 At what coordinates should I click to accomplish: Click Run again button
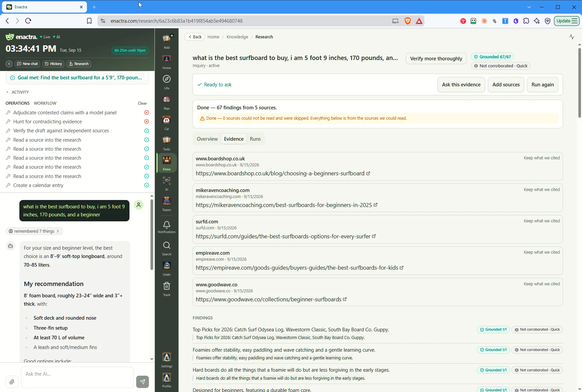543,85
